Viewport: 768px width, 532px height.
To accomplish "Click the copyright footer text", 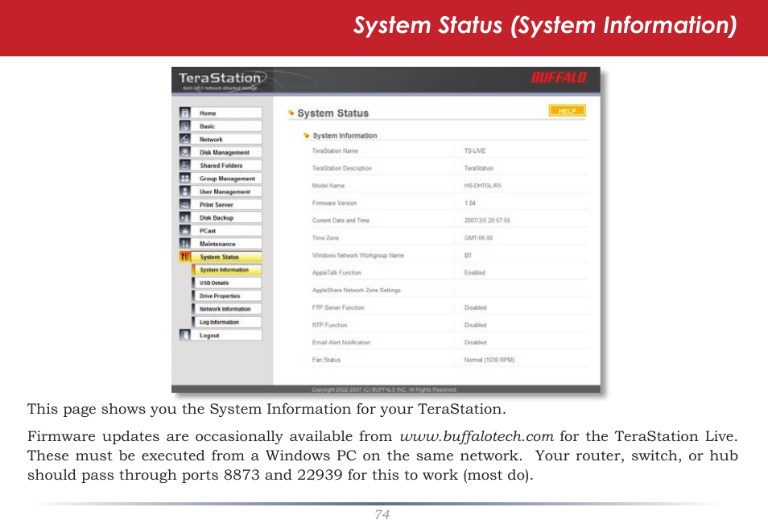I will (x=384, y=390).
